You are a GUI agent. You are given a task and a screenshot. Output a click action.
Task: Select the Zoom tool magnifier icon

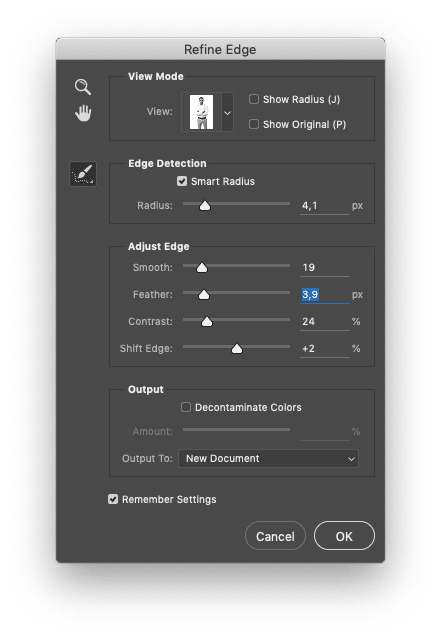point(83,87)
